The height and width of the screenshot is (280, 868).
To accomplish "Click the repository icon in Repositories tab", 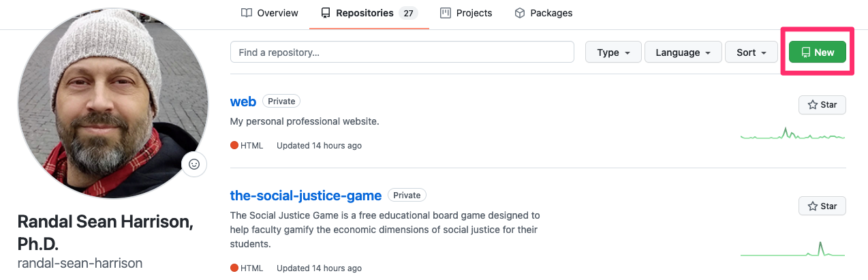I will (x=326, y=13).
